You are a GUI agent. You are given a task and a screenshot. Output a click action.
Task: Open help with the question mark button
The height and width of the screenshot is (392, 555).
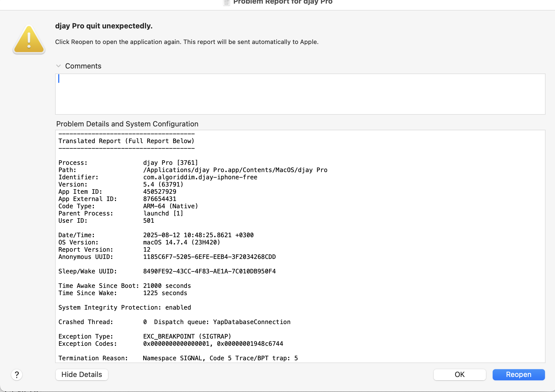(17, 375)
